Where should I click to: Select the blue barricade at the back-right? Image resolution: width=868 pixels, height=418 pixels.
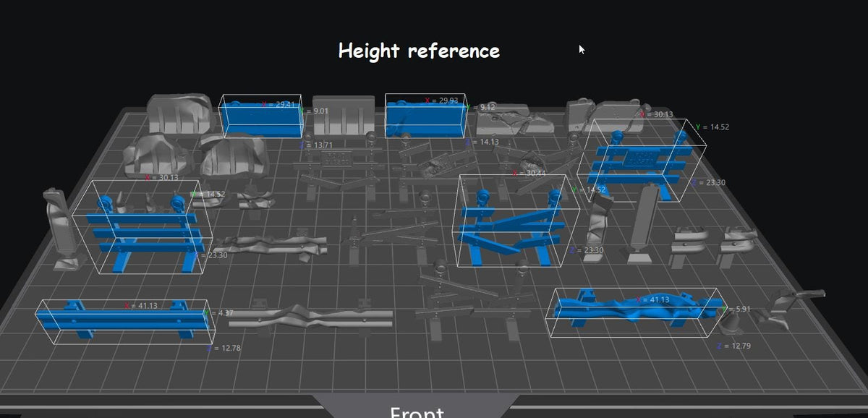pos(639,165)
